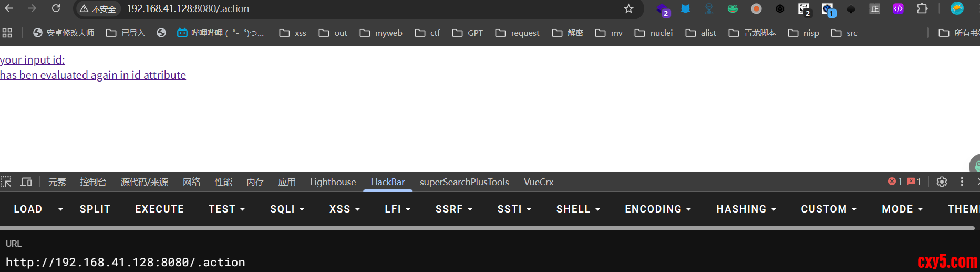This screenshot has height=272, width=980.
Task: Open the blue globe extension with badge 1
Action: pos(828,9)
